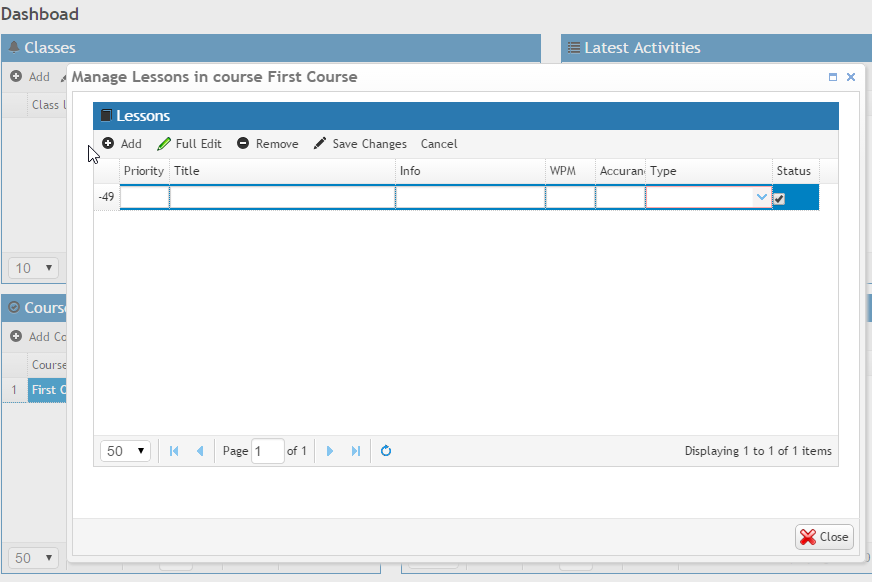Viewport: 872px width, 582px height.
Task: Click the row number -49 cell
Action: pos(106,197)
